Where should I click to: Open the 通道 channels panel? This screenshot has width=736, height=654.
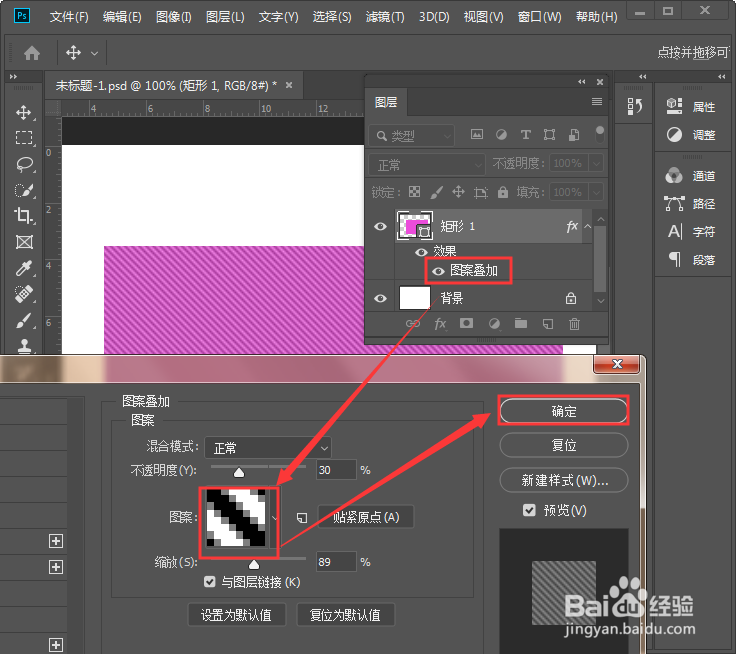point(691,176)
